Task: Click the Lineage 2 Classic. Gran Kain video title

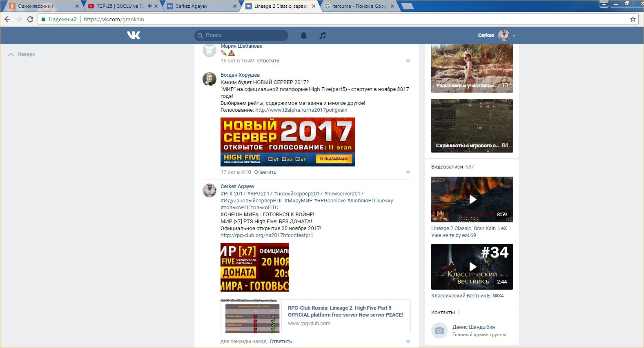Action: [469, 232]
